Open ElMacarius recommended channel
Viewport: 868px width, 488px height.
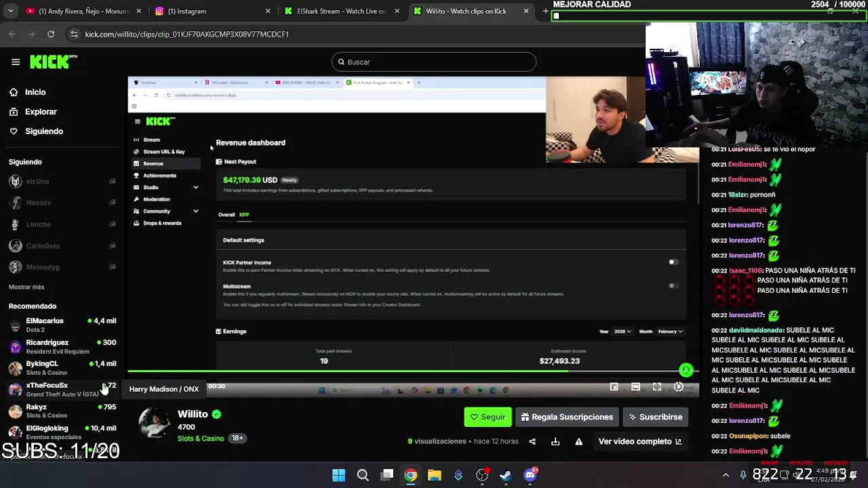click(62, 325)
